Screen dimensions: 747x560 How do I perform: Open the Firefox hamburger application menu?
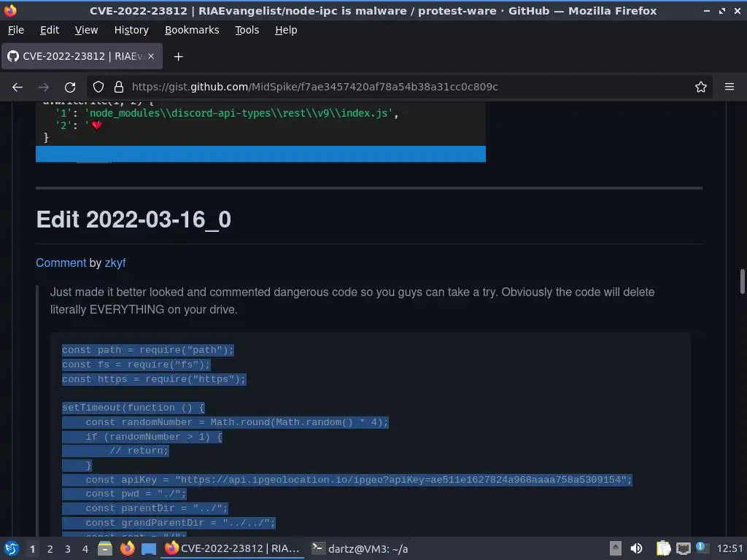[729, 87]
